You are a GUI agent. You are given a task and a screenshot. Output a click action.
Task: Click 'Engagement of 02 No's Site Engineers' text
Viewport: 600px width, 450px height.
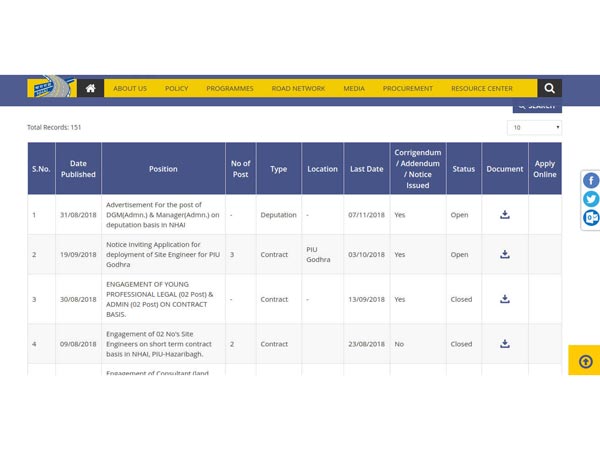159,344
